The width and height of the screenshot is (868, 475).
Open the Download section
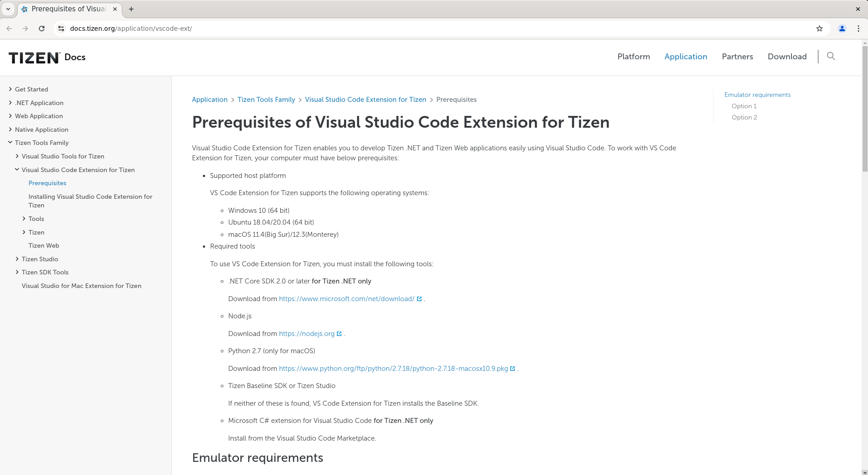(787, 57)
